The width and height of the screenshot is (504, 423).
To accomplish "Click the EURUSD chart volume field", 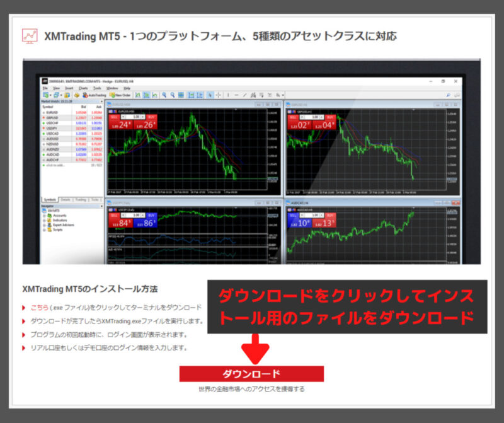I will tap(135, 117).
